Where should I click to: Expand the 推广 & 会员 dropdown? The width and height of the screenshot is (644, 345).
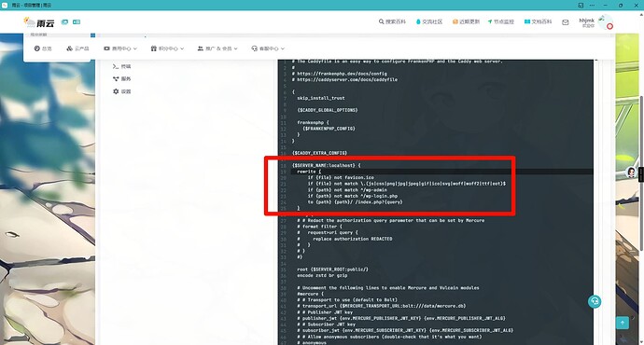[x=217, y=48]
